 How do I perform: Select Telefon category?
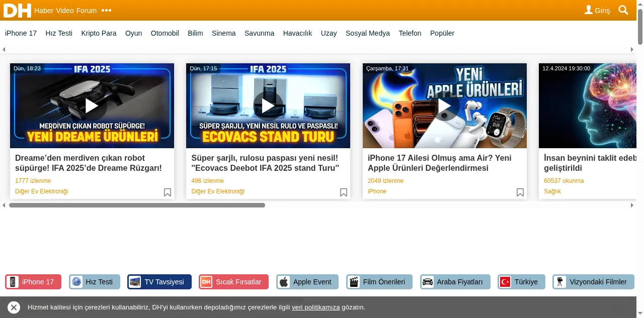click(410, 33)
